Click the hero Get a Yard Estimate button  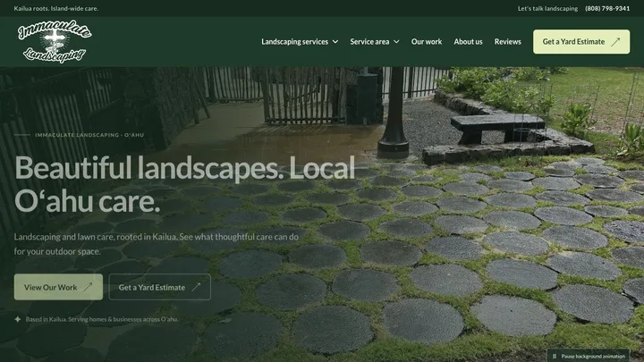(160, 287)
